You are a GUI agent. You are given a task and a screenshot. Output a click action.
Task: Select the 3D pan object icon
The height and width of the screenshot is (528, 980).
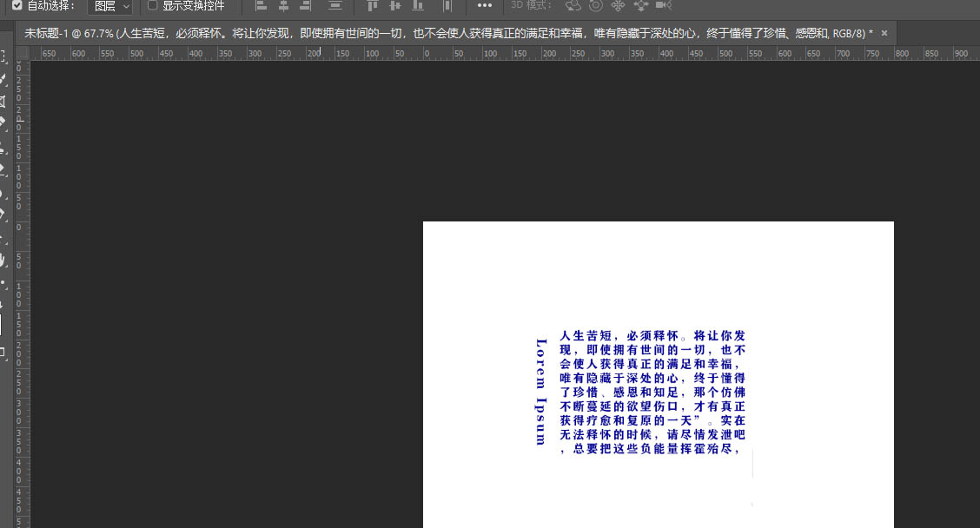(x=618, y=5)
